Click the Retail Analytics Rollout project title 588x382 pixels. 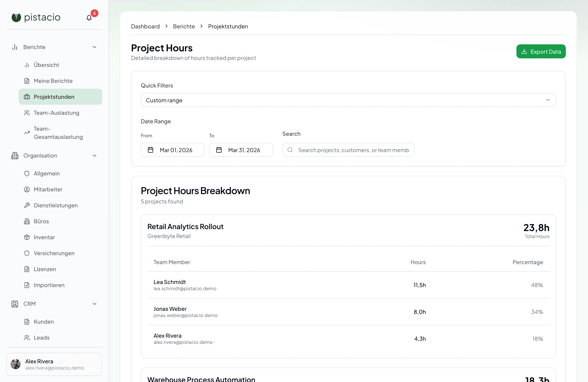(185, 227)
